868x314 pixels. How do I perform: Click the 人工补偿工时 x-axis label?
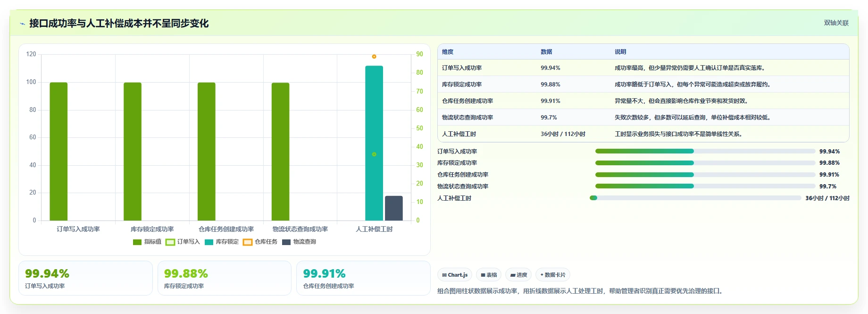click(x=374, y=229)
